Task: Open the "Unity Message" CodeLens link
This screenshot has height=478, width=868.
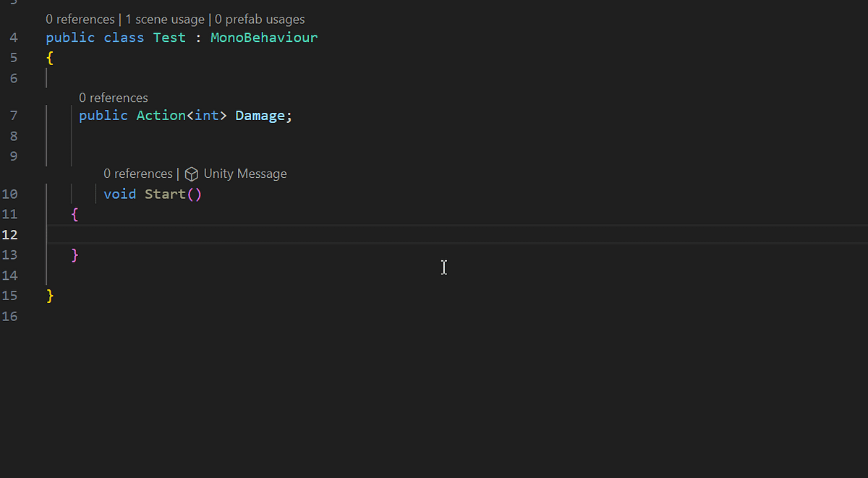Action: point(244,174)
